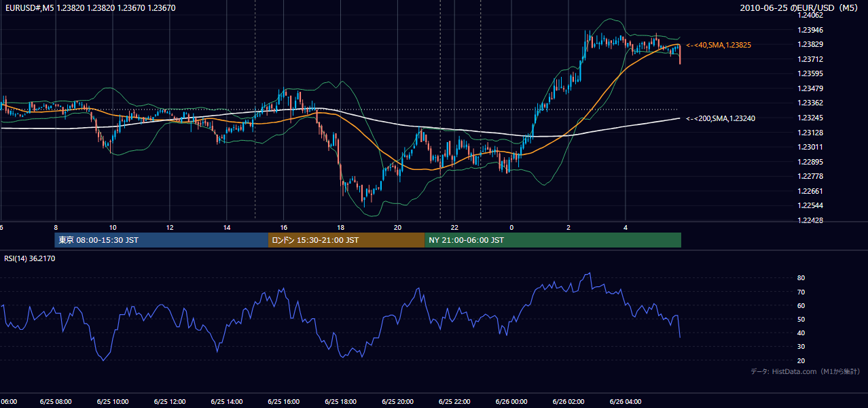Click RSI scale level 60
This screenshot has width=868, height=408.
click(801, 305)
